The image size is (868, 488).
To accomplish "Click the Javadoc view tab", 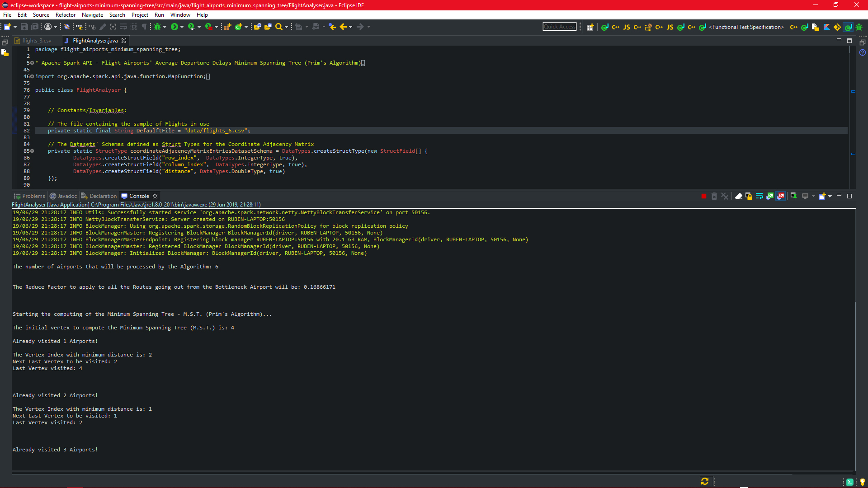I will click(x=64, y=196).
